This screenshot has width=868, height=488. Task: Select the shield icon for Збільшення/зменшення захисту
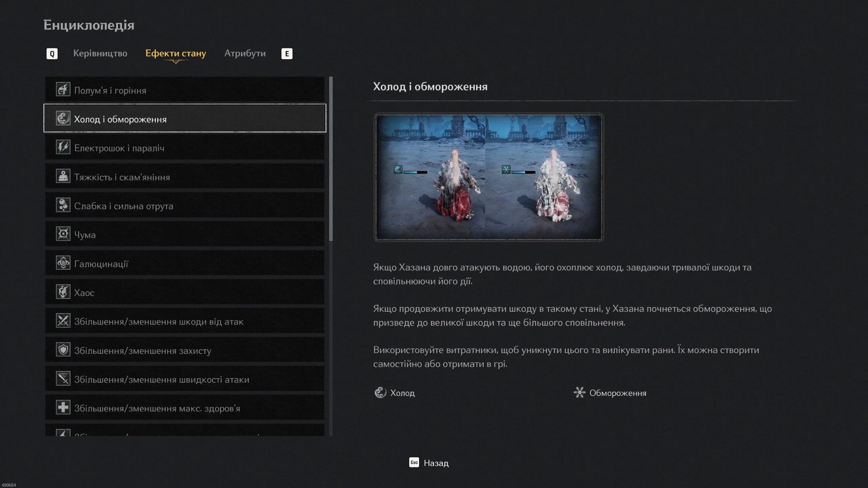click(x=63, y=350)
